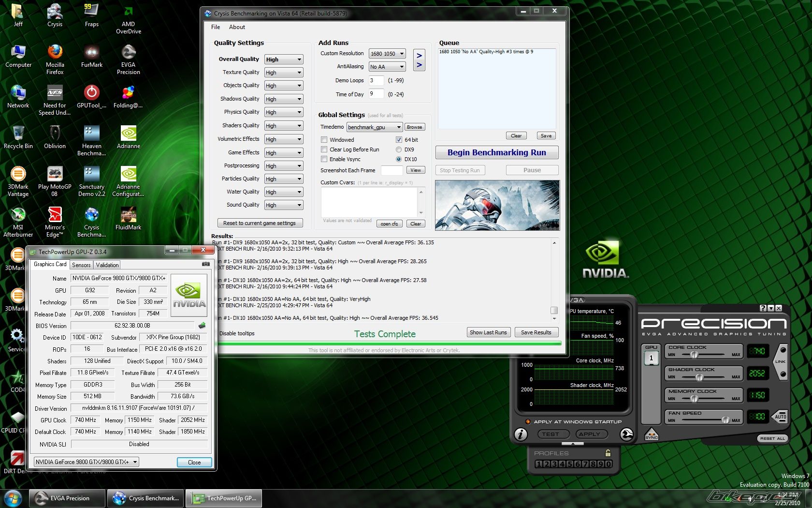The width and height of the screenshot is (812, 508).
Task: Select the DX9 radio button
Action: pyautogui.click(x=399, y=149)
